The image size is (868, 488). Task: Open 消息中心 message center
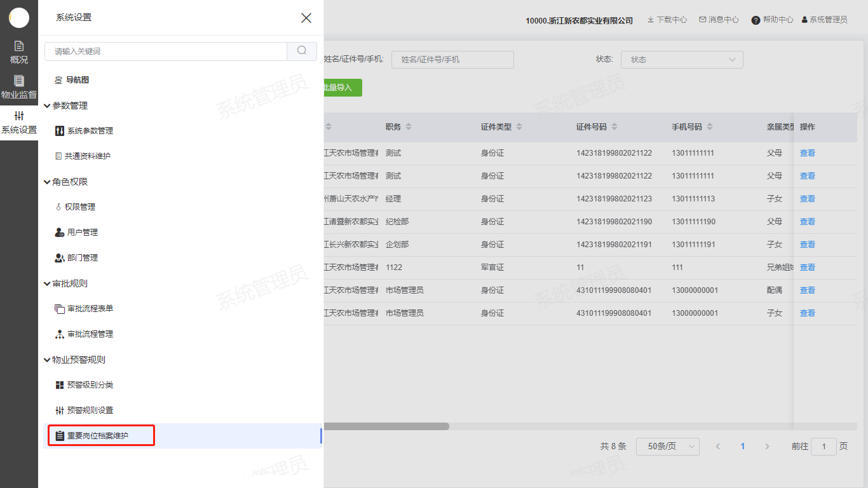tap(719, 20)
